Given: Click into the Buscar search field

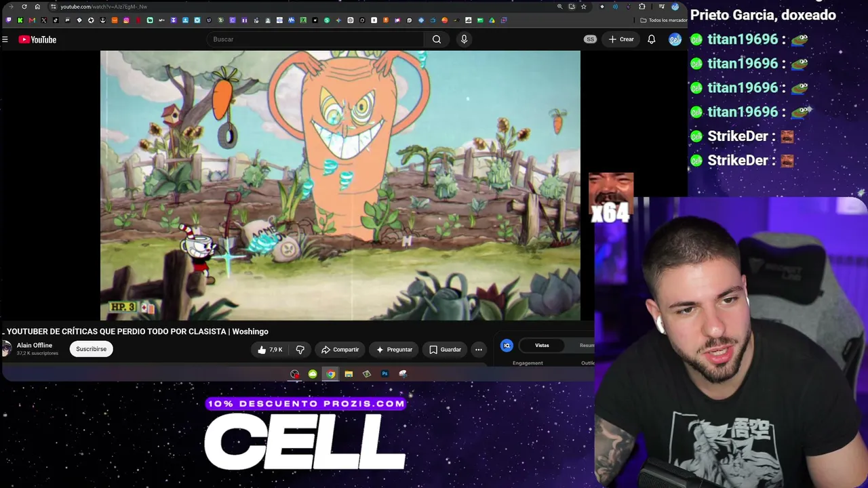Looking at the screenshot, I should pyautogui.click(x=315, y=39).
